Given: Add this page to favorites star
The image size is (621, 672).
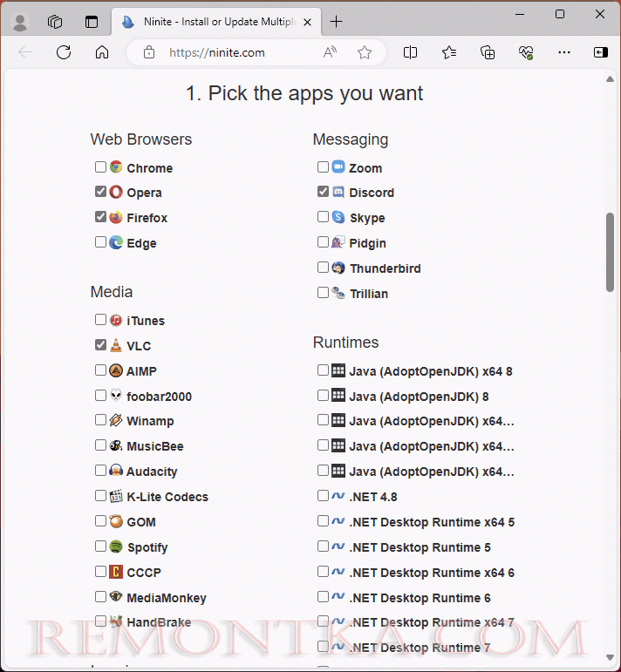Looking at the screenshot, I should coord(365,52).
